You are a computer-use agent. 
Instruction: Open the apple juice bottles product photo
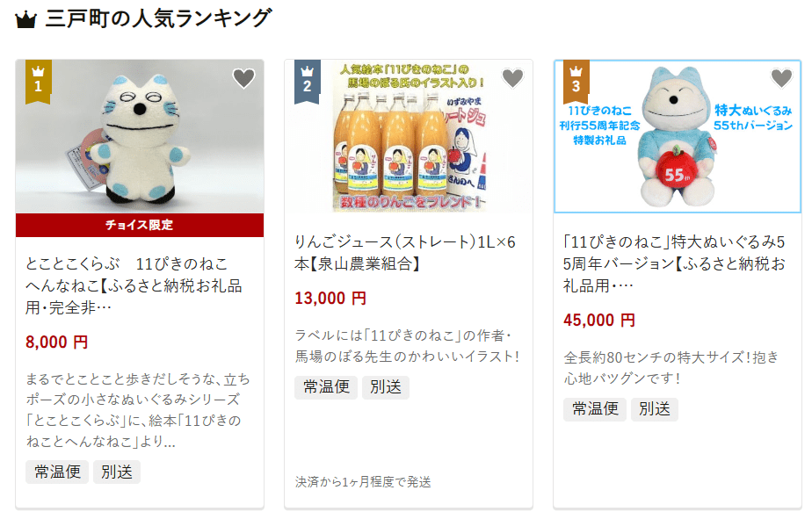point(409,137)
